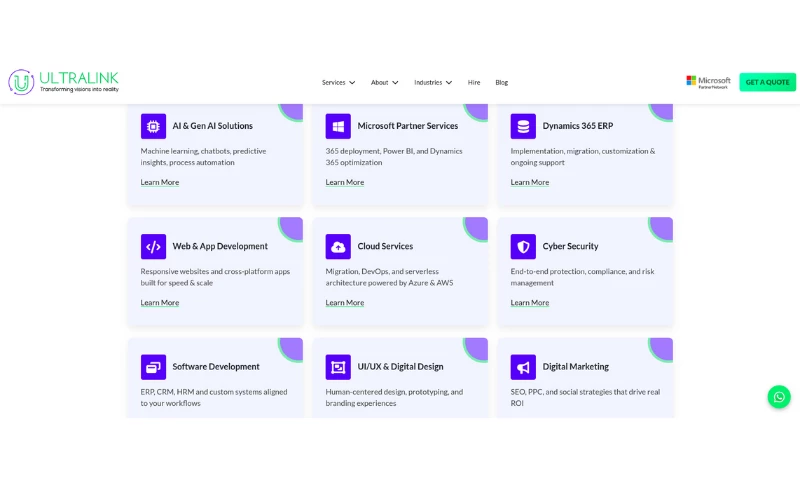
Task: Click the Cloud Services cloud upload icon
Action: coord(338,246)
